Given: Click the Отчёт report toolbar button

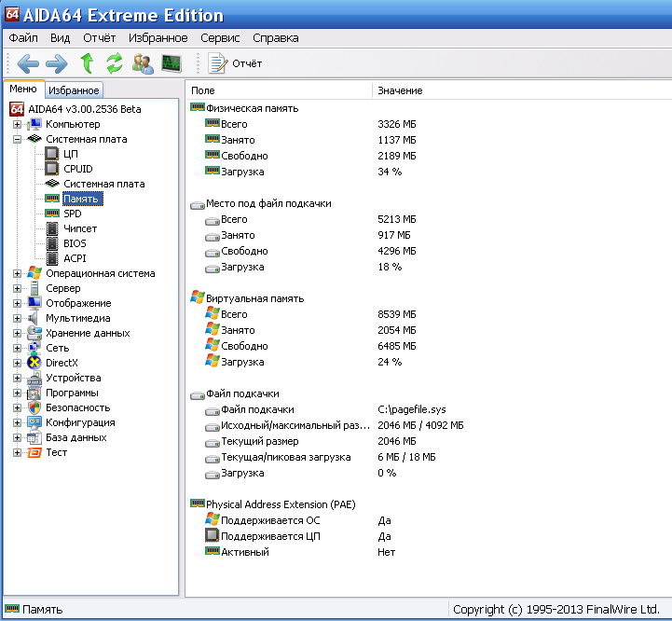Looking at the screenshot, I should 235,63.
